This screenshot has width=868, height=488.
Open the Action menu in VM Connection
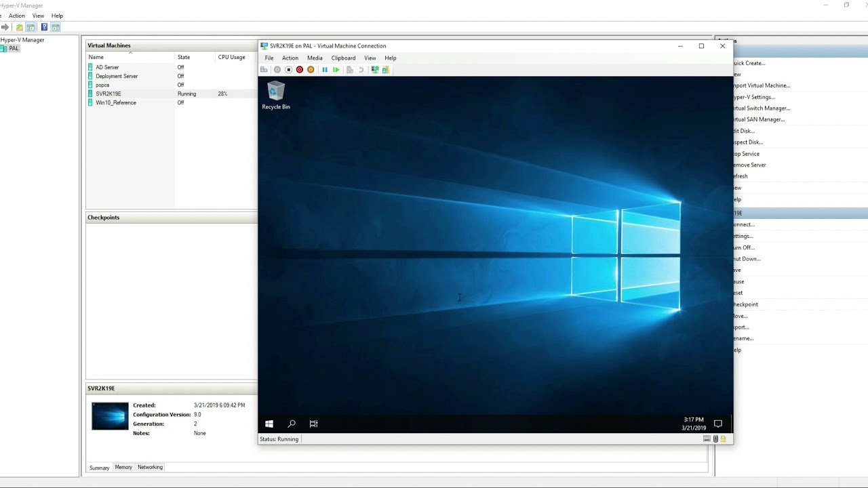(x=290, y=58)
